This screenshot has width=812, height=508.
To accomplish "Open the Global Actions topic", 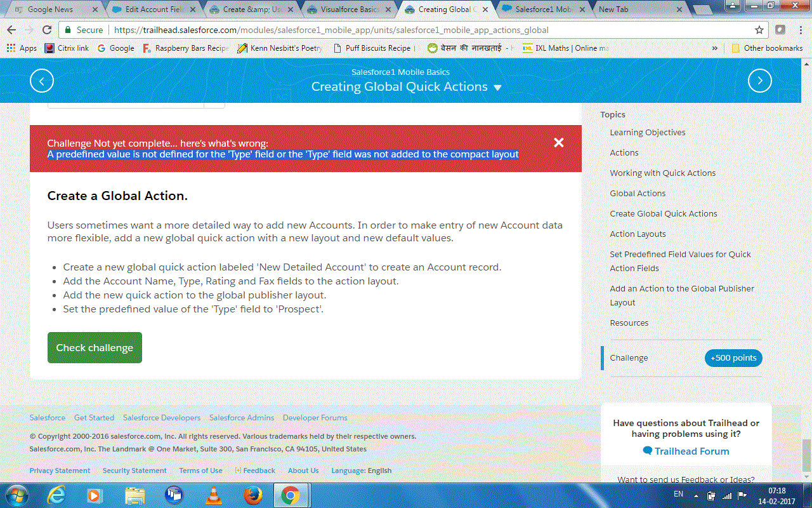I will pyautogui.click(x=638, y=194).
